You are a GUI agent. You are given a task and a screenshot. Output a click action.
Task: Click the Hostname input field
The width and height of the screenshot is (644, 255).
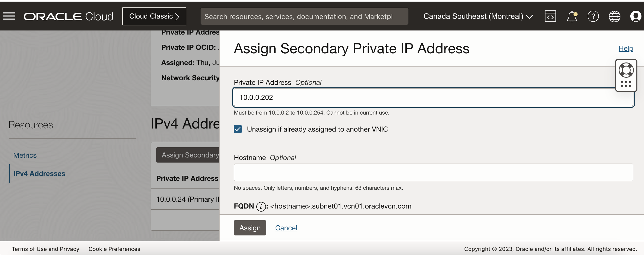(431, 172)
